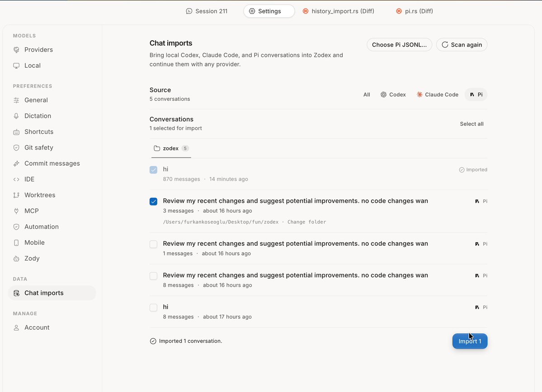Click the General sliders icon
This screenshot has width=542, height=392.
click(16, 100)
